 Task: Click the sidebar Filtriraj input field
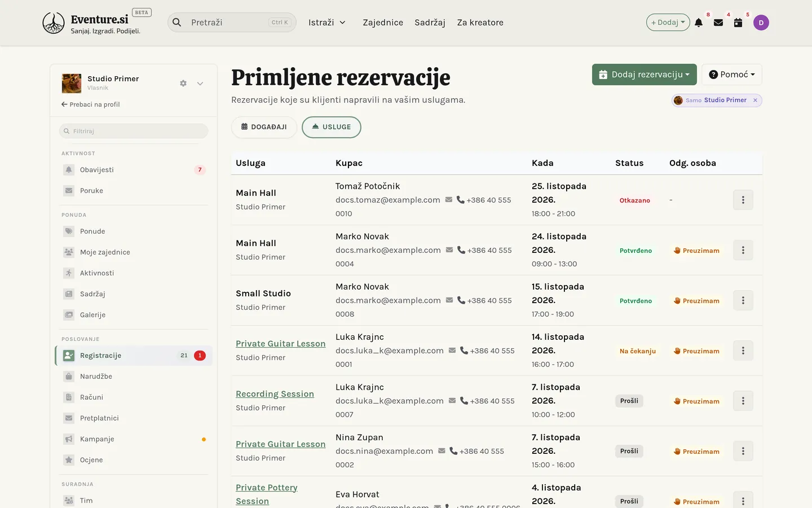pyautogui.click(x=134, y=131)
